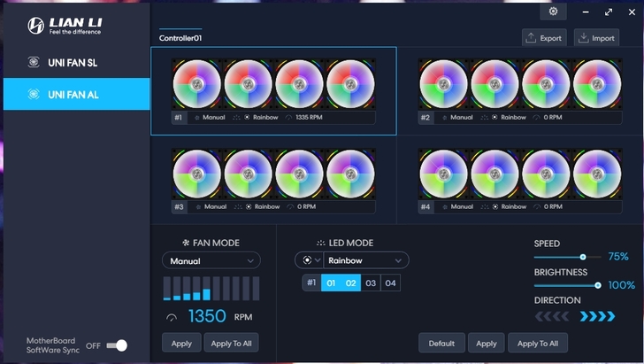The image size is (644, 364).
Task: Open the Fan Mode Manual dropdown
Action: (211, 260)
